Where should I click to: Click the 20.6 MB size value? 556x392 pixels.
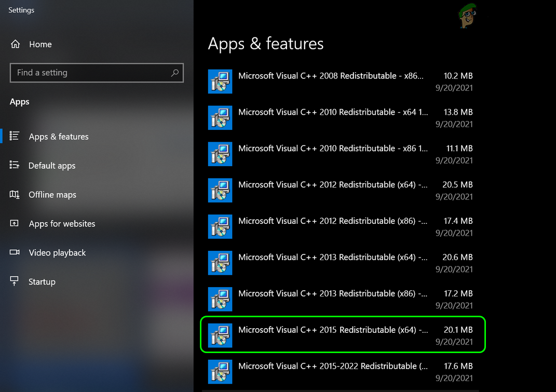(x=457, y=257)
